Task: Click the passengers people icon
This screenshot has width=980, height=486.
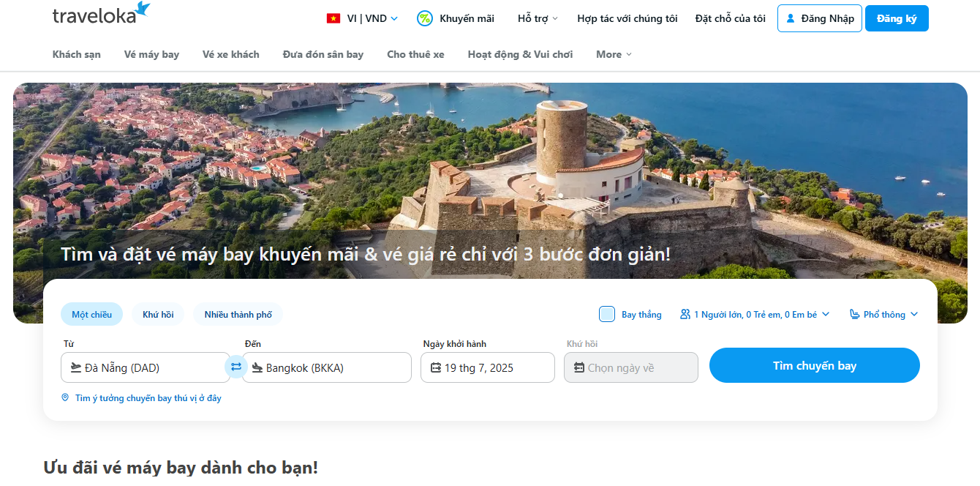Action: [x=685, y=314]
